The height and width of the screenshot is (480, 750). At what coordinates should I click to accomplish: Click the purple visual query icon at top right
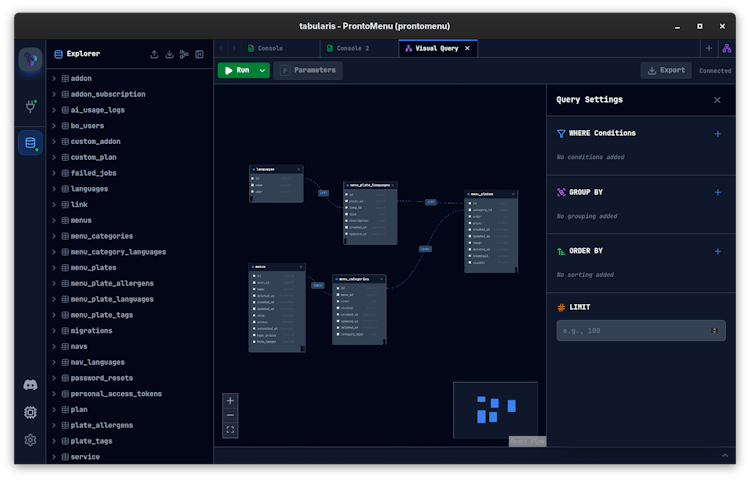click(x=727, y=48)
